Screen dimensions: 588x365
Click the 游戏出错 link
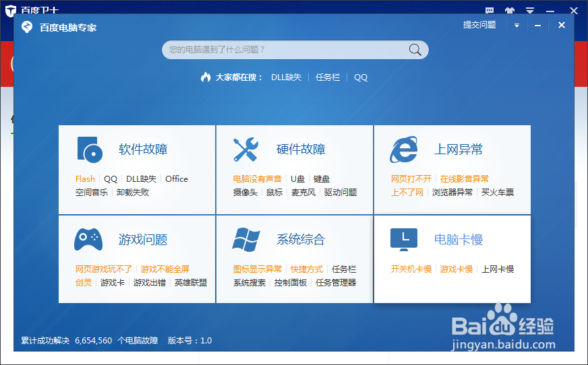click(x=150, y=283)
